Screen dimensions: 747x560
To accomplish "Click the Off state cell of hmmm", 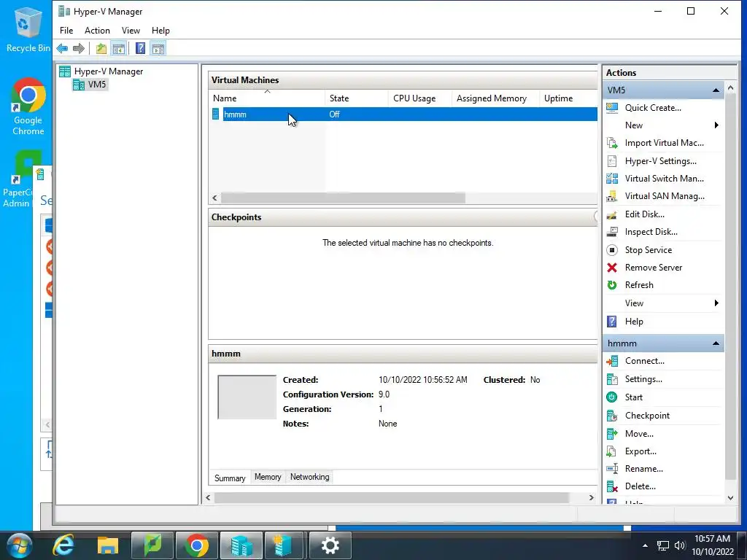I will click(x=334, y=114).
